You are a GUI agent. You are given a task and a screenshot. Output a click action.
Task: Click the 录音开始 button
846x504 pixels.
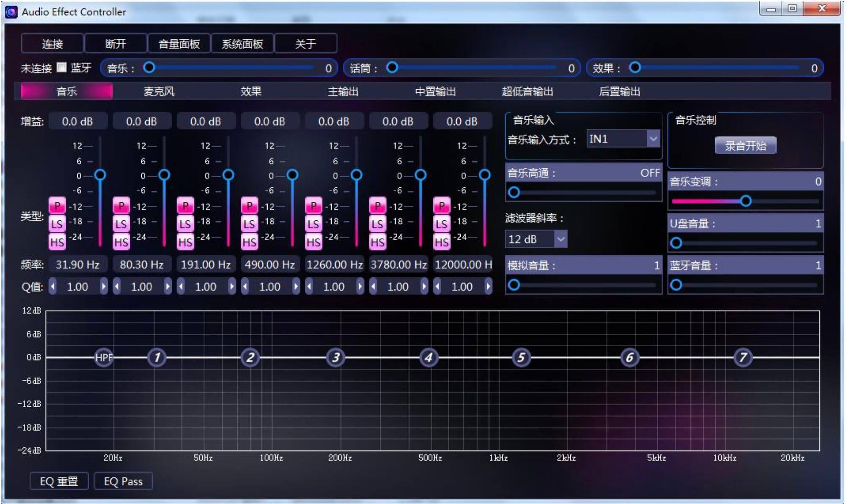point(745,146)
